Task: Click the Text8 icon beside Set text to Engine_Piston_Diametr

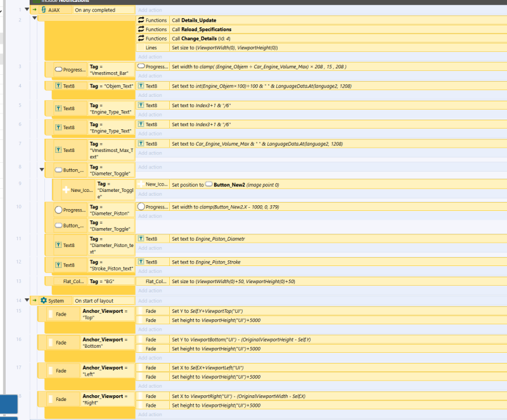Action: pyautogui.click(x=141, y=239)
